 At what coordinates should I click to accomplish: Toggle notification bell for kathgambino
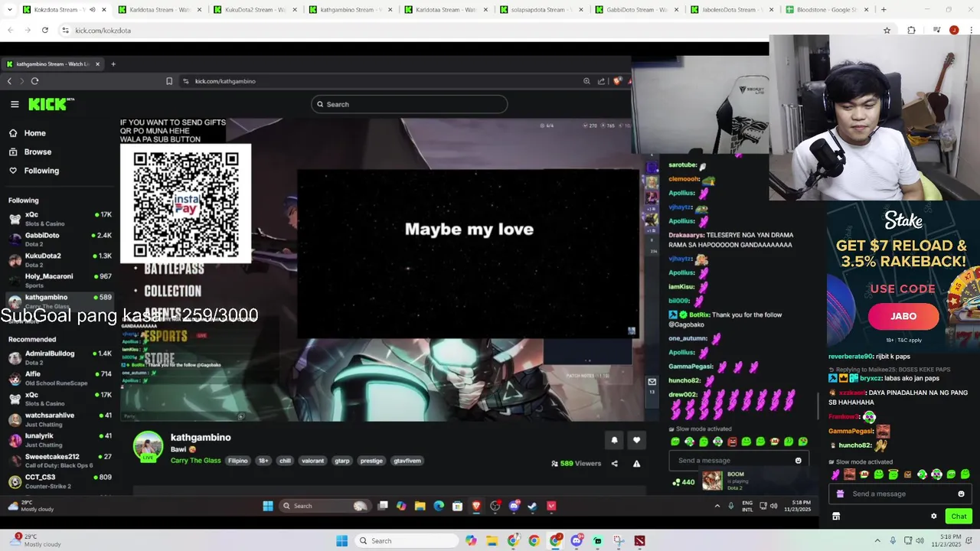(614, 440)
